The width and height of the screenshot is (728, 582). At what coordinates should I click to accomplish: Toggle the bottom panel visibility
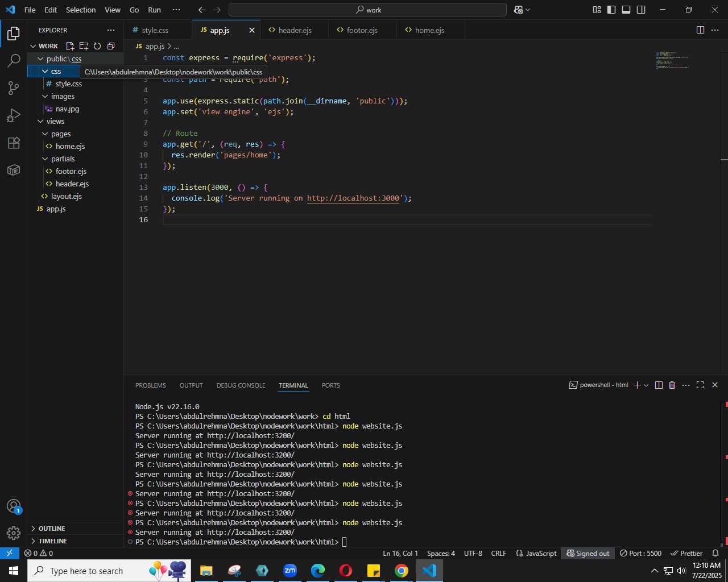(x=626, y=10)
